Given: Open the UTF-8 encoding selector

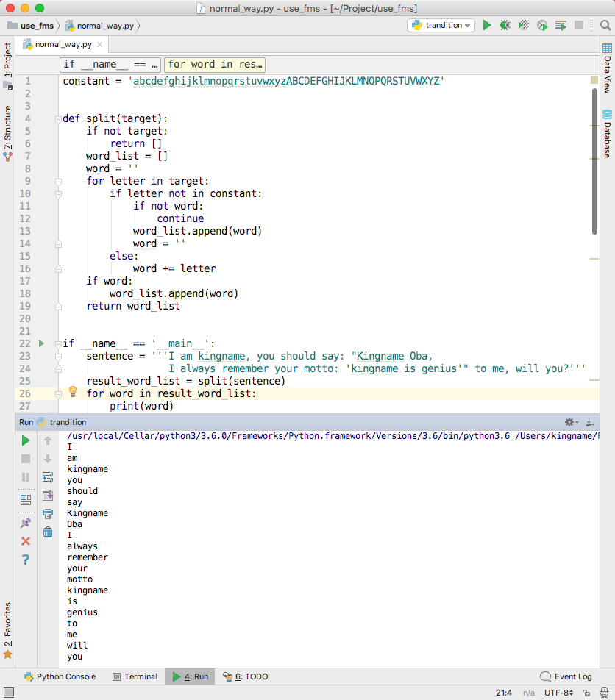Looking at the screenshot, I should [558, 693].
